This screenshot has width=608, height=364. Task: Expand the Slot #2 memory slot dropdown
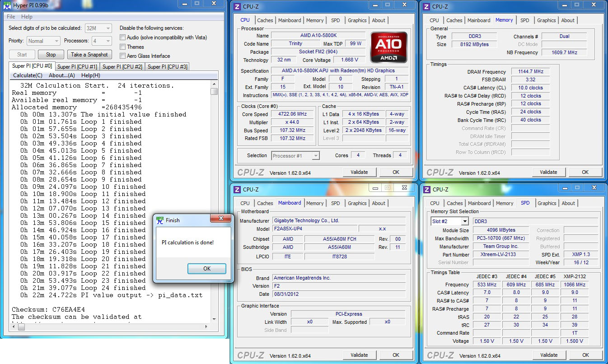point(449,221)
